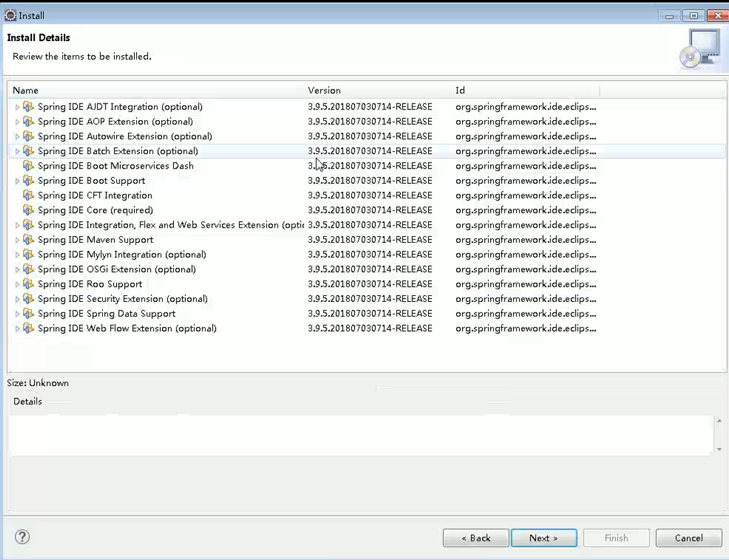Click the feature icon beside Spring IDE Integration, Flex row
This screenshot has height=560, width=729.
(29, 225)
